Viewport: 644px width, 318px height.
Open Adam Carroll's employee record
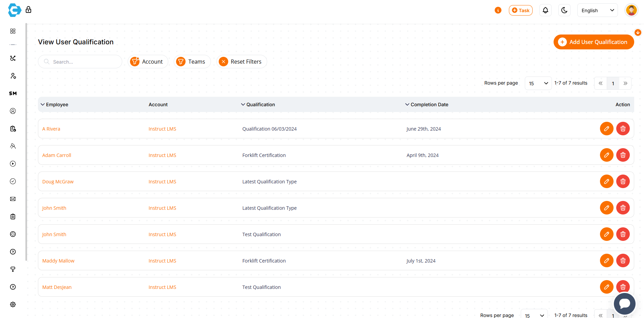click(x=57, y=155)
